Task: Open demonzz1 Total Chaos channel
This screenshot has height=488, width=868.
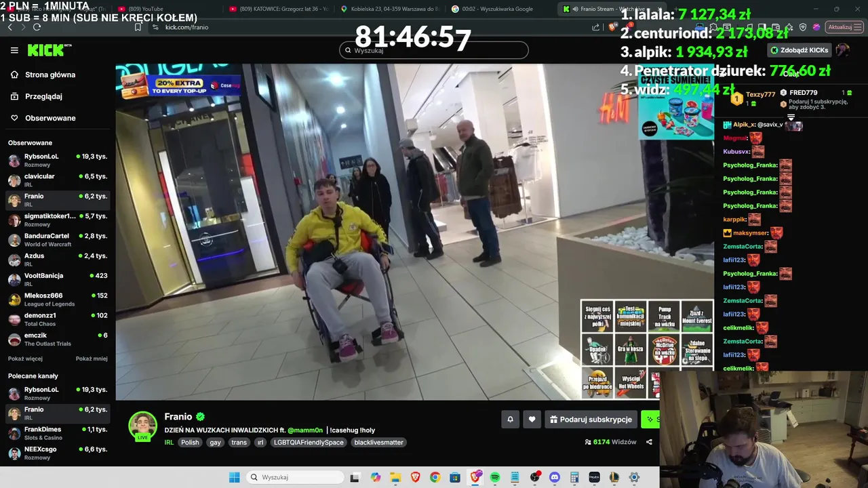Action: pyautogui.click(x=57, y=319)
